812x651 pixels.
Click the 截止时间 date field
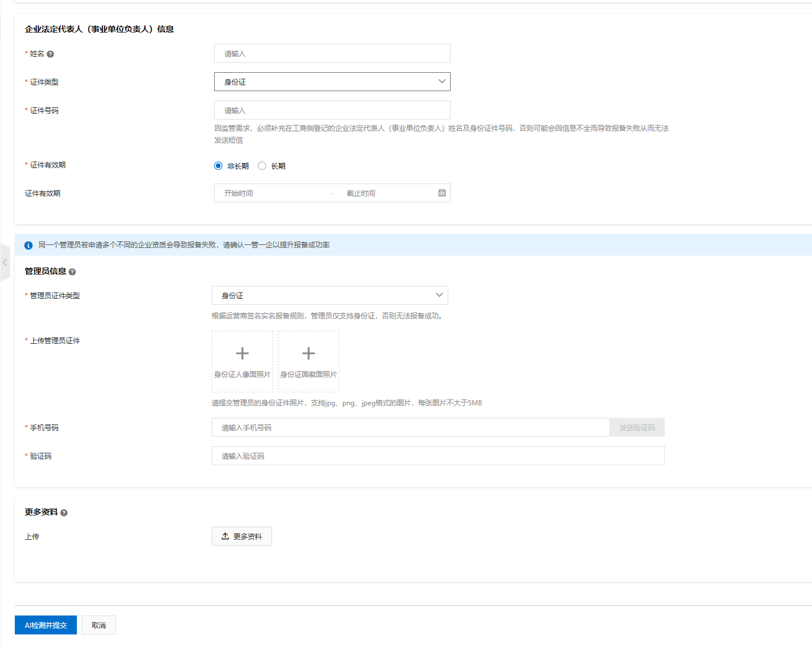point(387,193)
